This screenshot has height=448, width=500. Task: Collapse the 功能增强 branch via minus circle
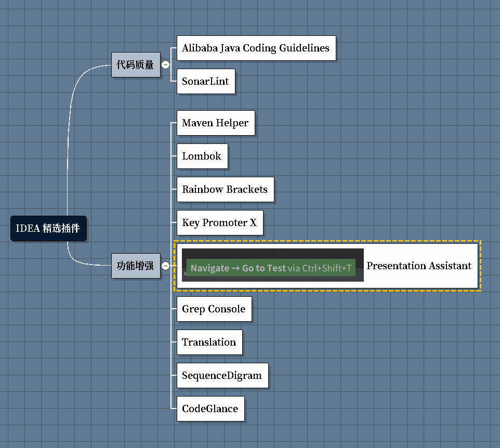click(x=165, y=266)
